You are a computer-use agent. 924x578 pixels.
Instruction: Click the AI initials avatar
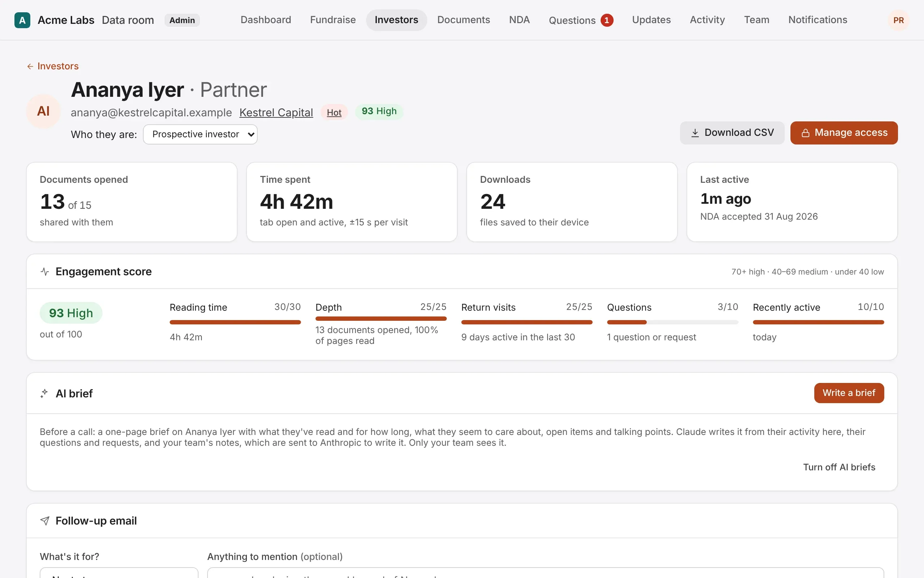pyautogui.click(x=43, y=111)
